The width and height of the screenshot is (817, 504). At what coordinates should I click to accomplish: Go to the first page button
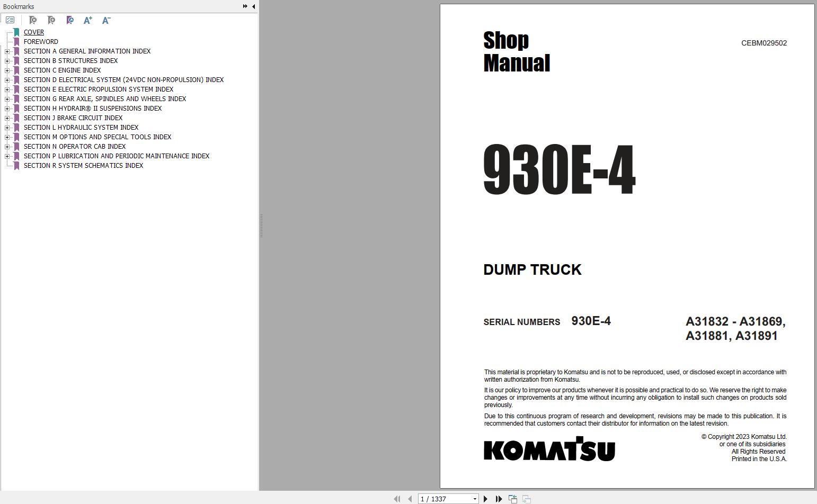[397, 499]
